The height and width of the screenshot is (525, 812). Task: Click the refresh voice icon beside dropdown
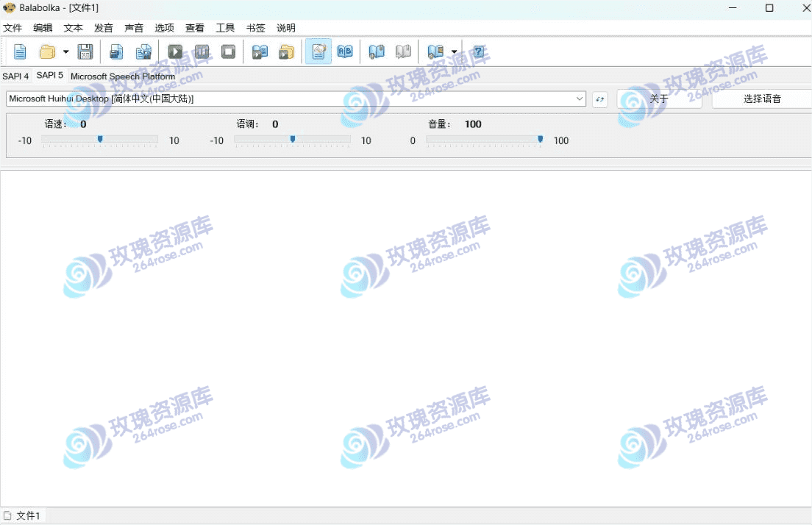click(x=599, y=99)
